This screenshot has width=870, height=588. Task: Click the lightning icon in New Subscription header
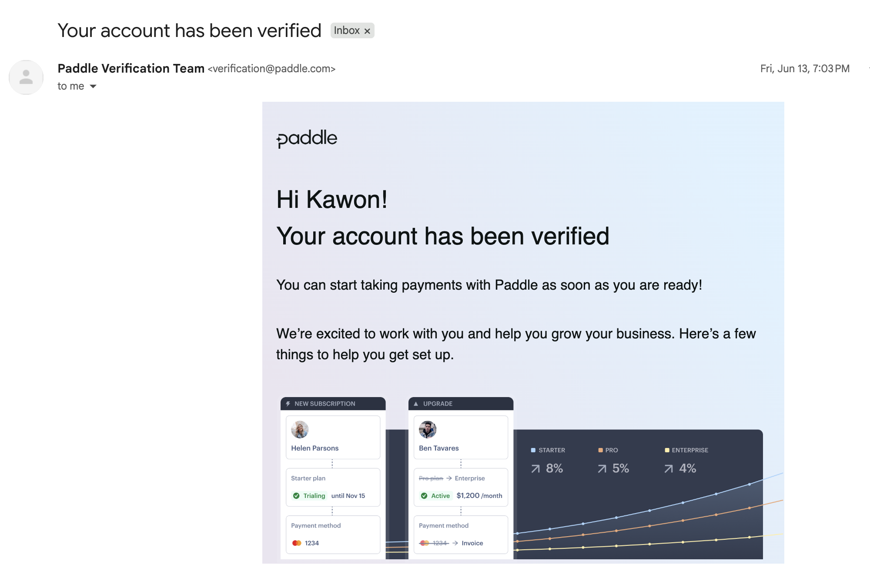(x=288, y=404)
